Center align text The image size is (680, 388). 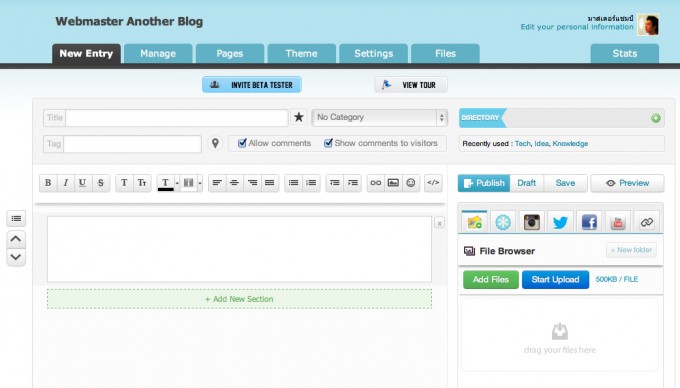pos(234,183)
